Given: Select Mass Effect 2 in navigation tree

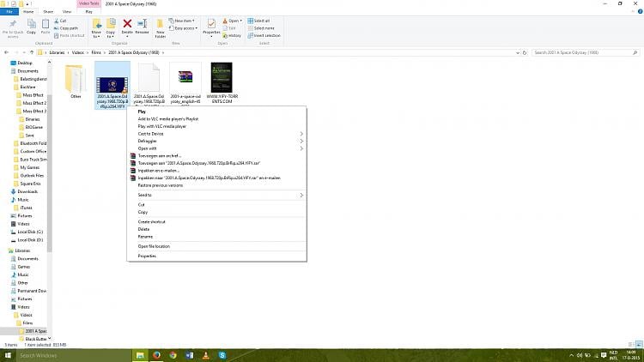Looking at the screenshot, I should pos(34,103).
